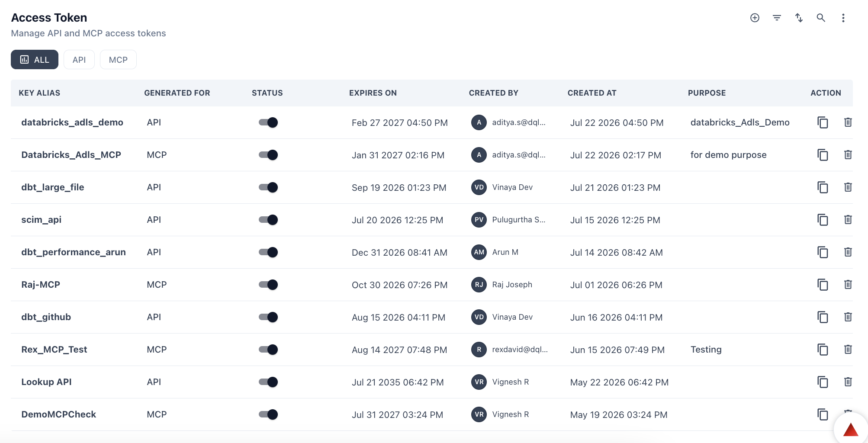Delete the dbt_github token
This screenshot has height=443, width=868.
click(x=848, y=317)
